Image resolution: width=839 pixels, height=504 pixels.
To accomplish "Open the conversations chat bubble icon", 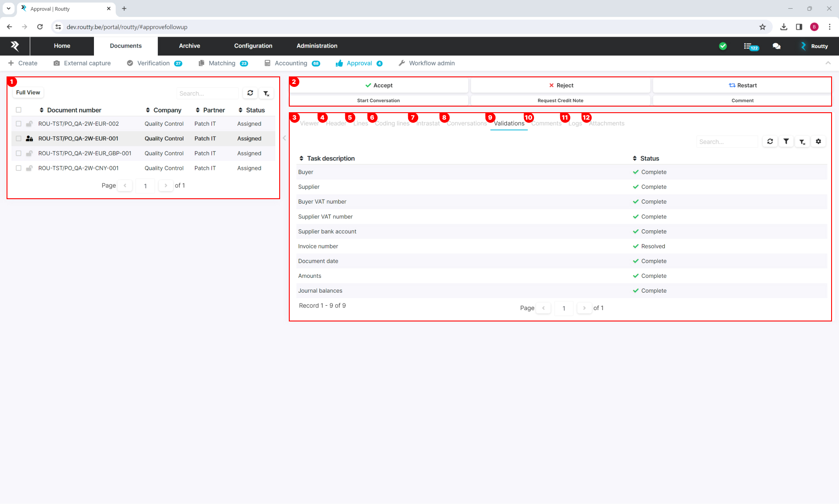I will click(777, 46).
